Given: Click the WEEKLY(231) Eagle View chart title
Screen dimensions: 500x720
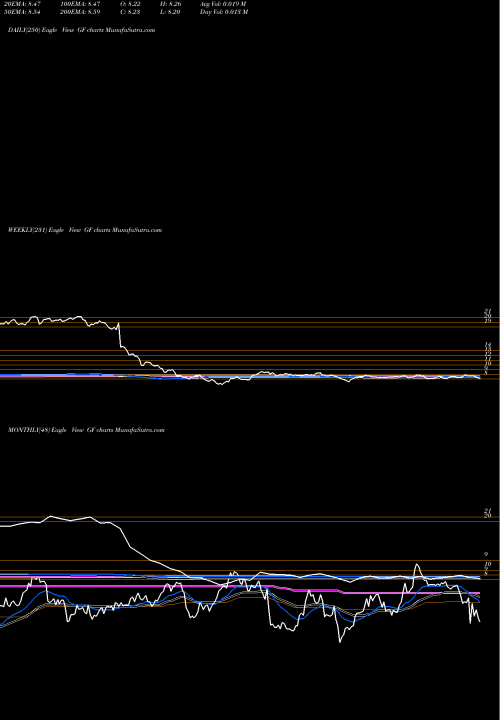Looking at the screenshot, I should coord(85,230).
